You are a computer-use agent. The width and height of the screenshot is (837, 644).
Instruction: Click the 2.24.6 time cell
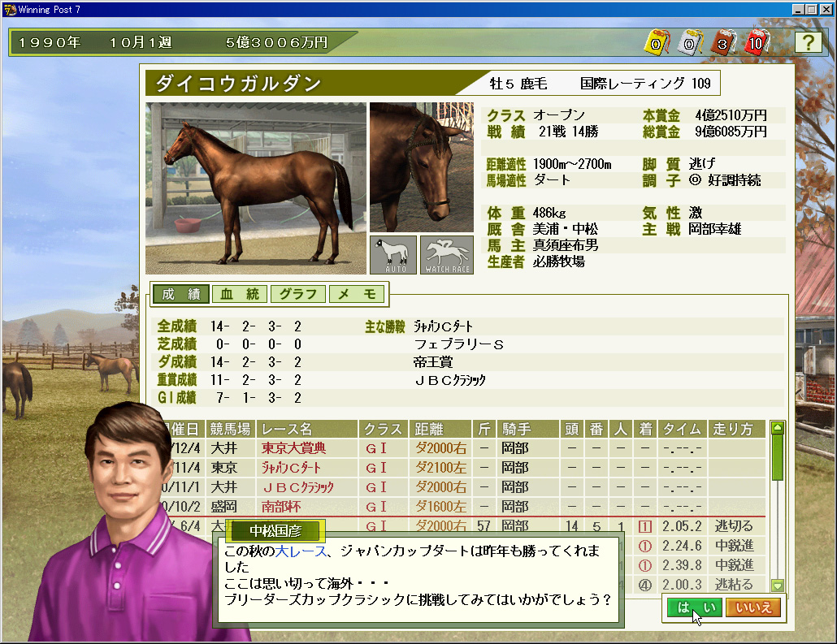click(x=683, y=546)
